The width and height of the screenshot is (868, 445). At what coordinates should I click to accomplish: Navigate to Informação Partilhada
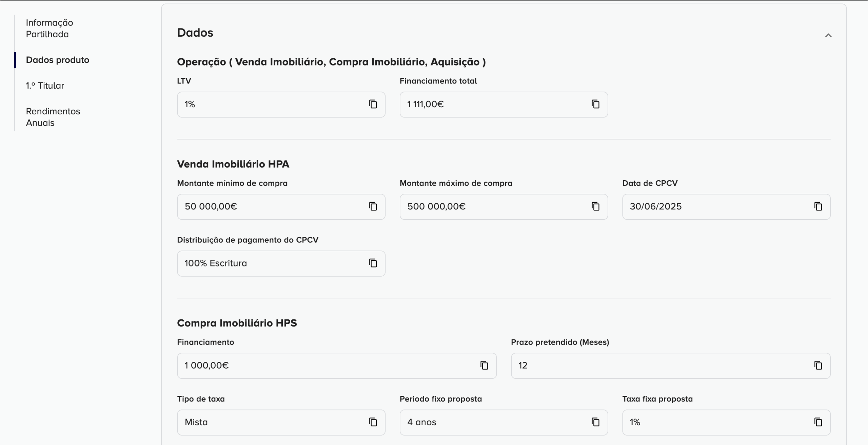[x=49, y=29]
